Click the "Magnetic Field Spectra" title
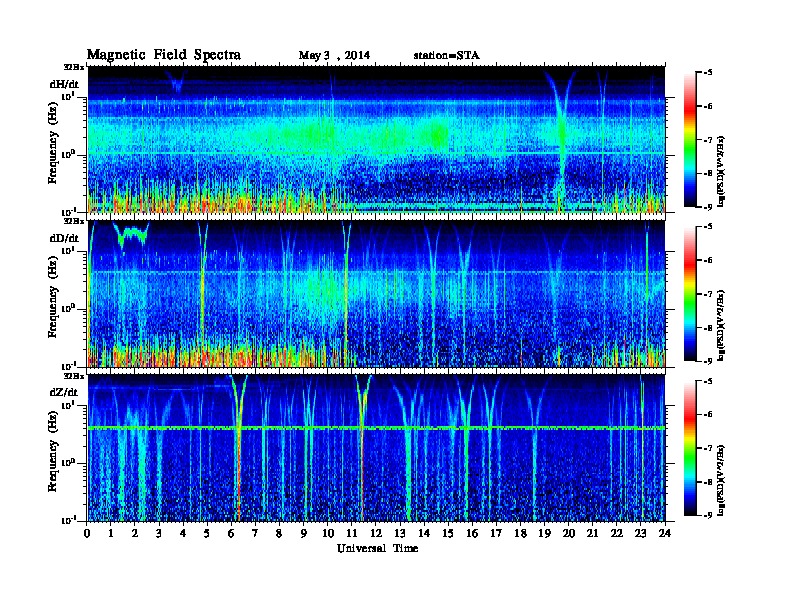This screenshot has width=792, height=612. [164, 56]
